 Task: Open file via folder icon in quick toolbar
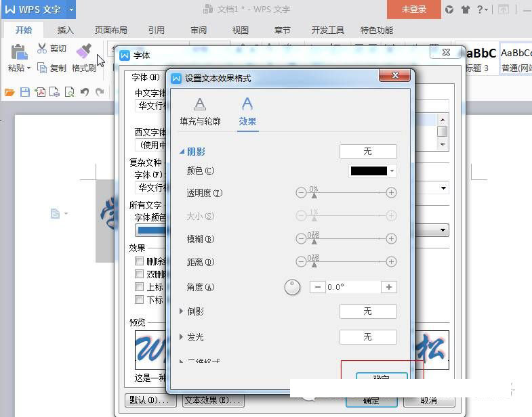[9, 92]
